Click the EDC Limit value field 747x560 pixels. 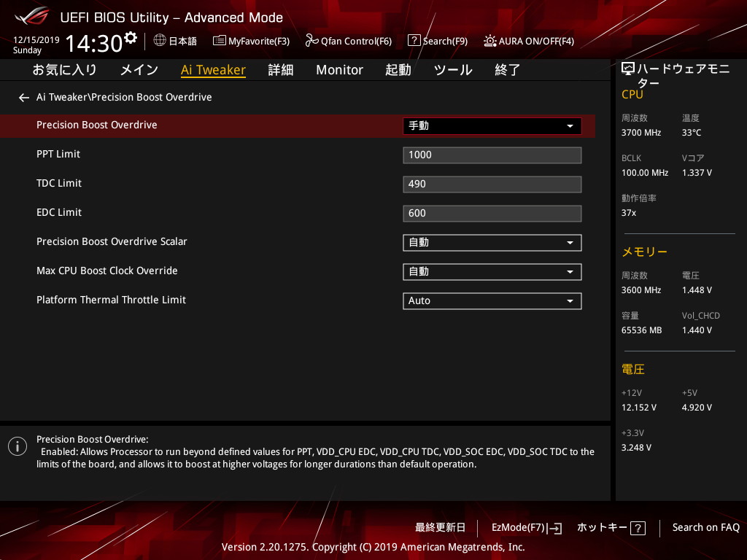pyautogui.click(x=492, y=214)
